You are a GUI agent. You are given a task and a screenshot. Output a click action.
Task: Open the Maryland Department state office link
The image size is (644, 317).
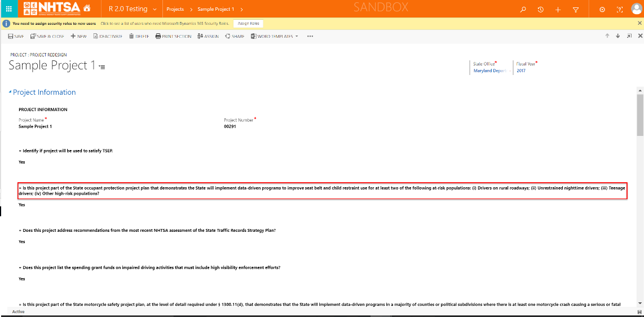[489, 71]
